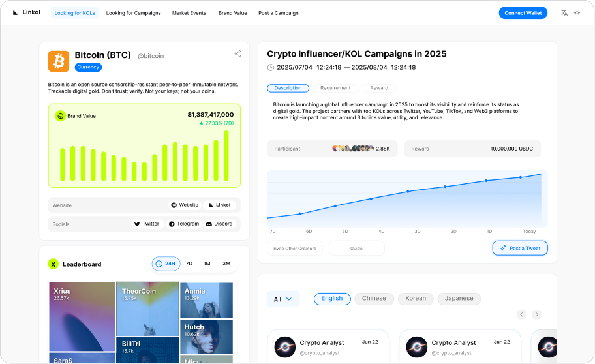595x364 pixels.
Task: Select the Korean language filter
Action: click(416, 299)
